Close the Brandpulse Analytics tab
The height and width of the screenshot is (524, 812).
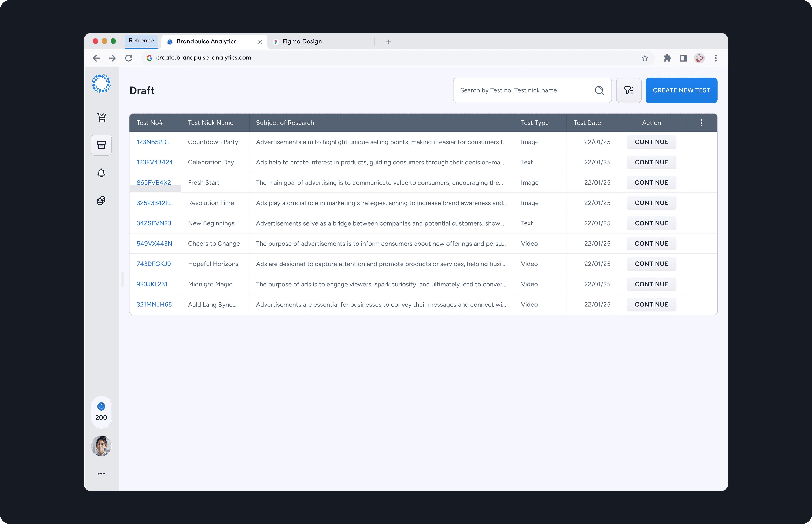260,42
